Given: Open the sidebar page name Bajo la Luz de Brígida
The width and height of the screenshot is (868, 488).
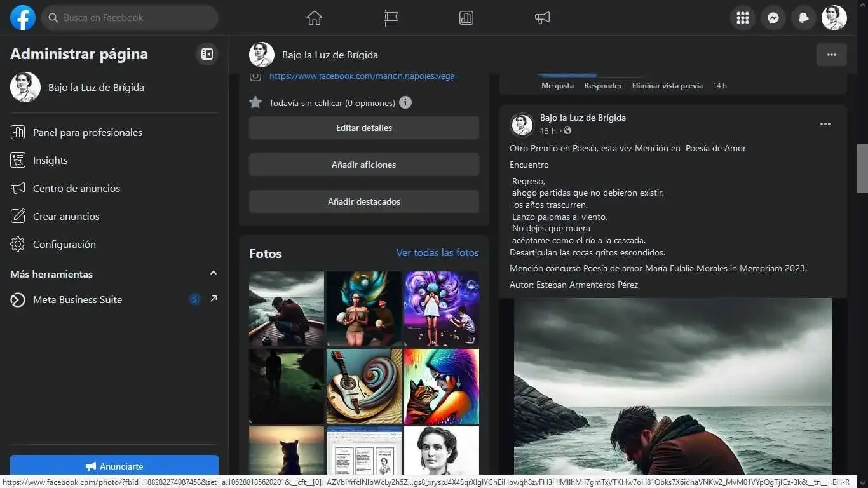Looking at the screenshot, I should click(96, 87).
